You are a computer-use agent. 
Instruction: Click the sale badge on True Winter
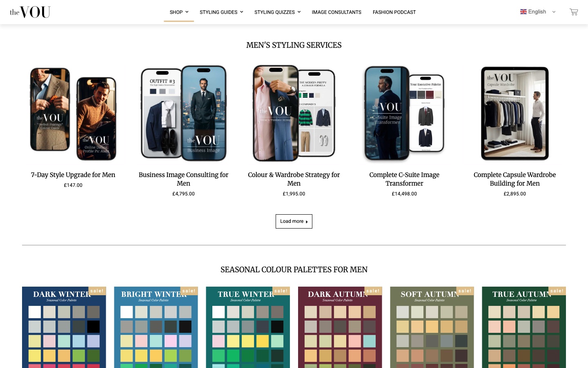(281, 291)
